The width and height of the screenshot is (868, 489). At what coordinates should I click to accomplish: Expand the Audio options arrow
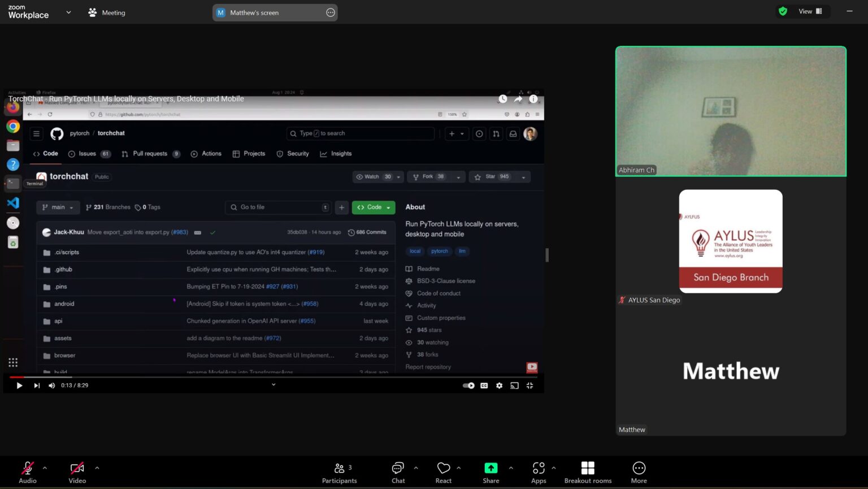click(x=45, y=468)
